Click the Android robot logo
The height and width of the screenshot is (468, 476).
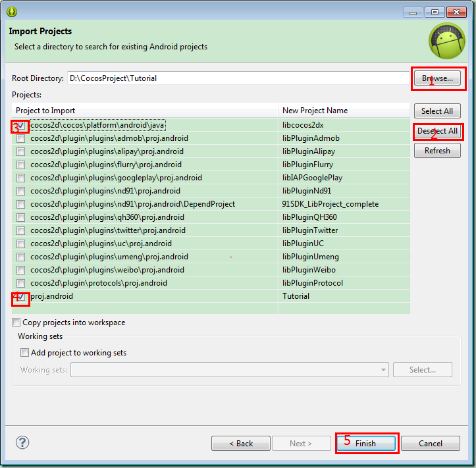tap(446, 41)
